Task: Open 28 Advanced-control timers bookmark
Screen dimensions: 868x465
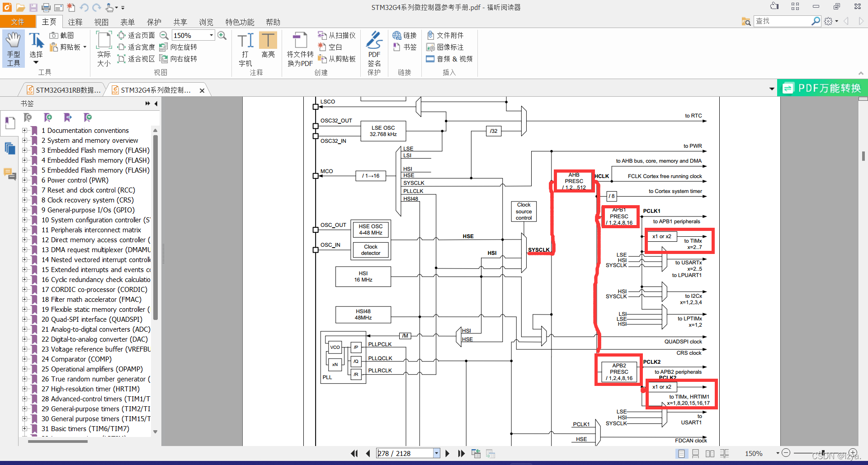Action: 95,399
